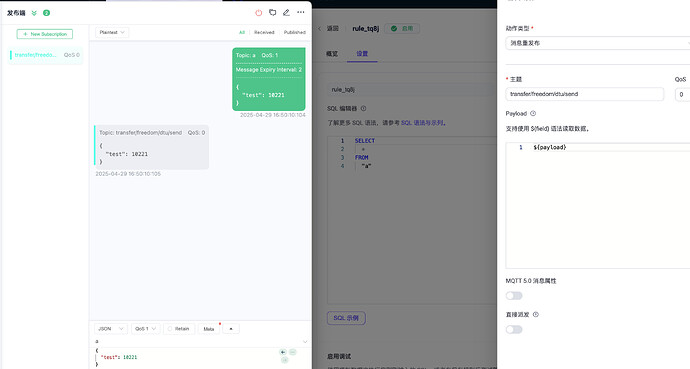Click the New Subscription button
The width and height of the screenshot is (690, 369).
[x=45, y=34]
